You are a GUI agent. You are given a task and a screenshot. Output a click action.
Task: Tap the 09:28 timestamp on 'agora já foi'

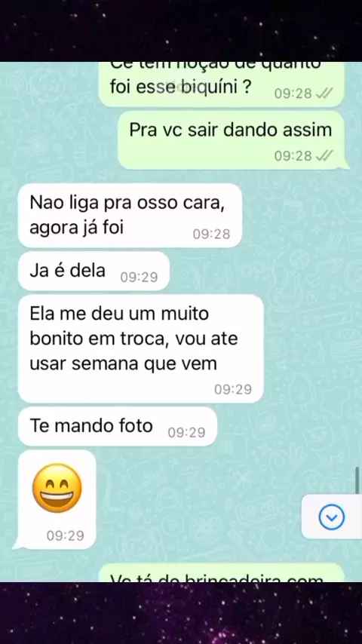[x=211, y=234]
